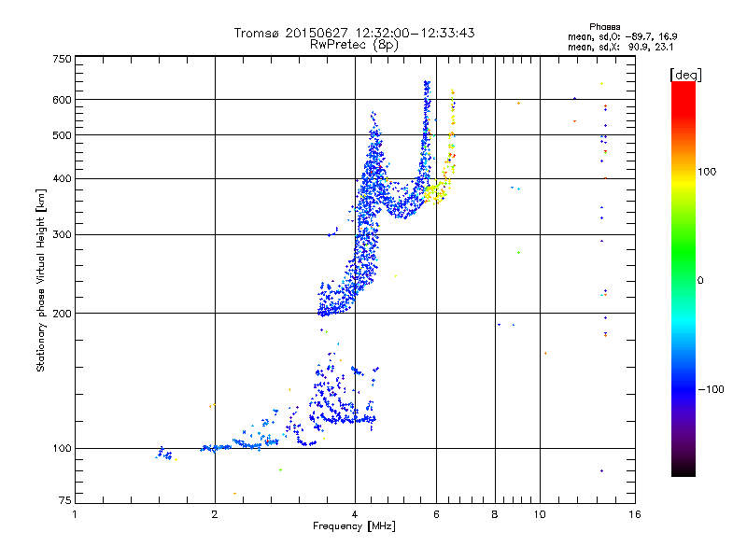The image size is (747, 560).
Task: Click the y-axis label '400'
Action: [62, 179]
